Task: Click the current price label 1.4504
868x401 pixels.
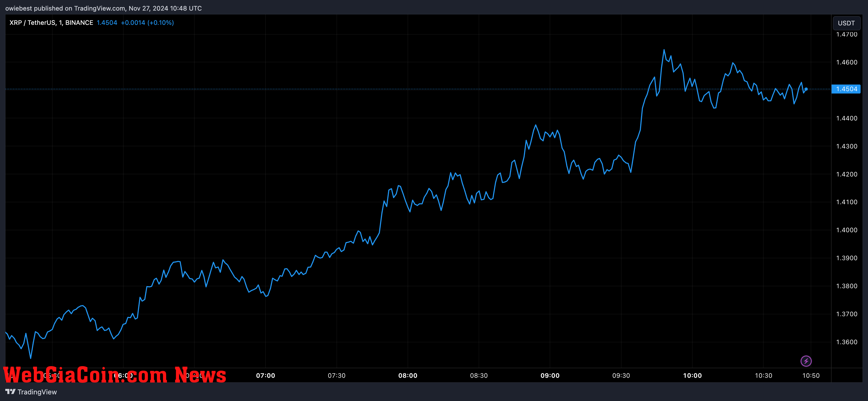Action: [846, 89]
